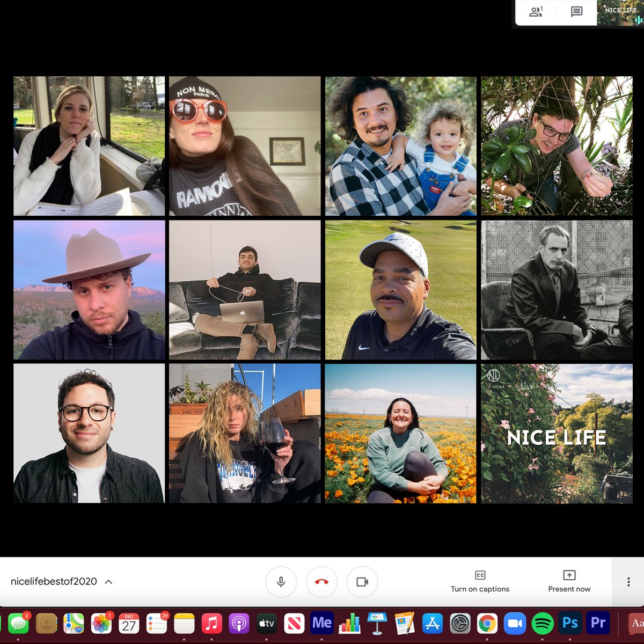Open Apple TV from the dock
Image resolution: width=644 pixels, height=644 pixels.
pos(267,623)
